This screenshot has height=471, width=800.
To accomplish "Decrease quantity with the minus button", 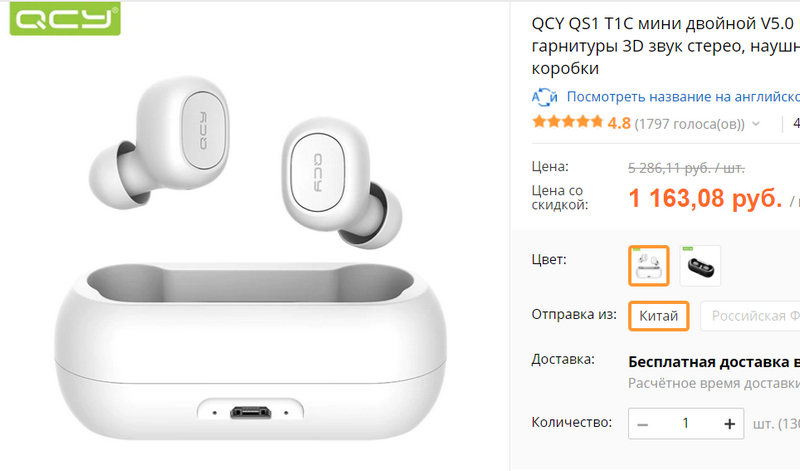I will 643,424.
